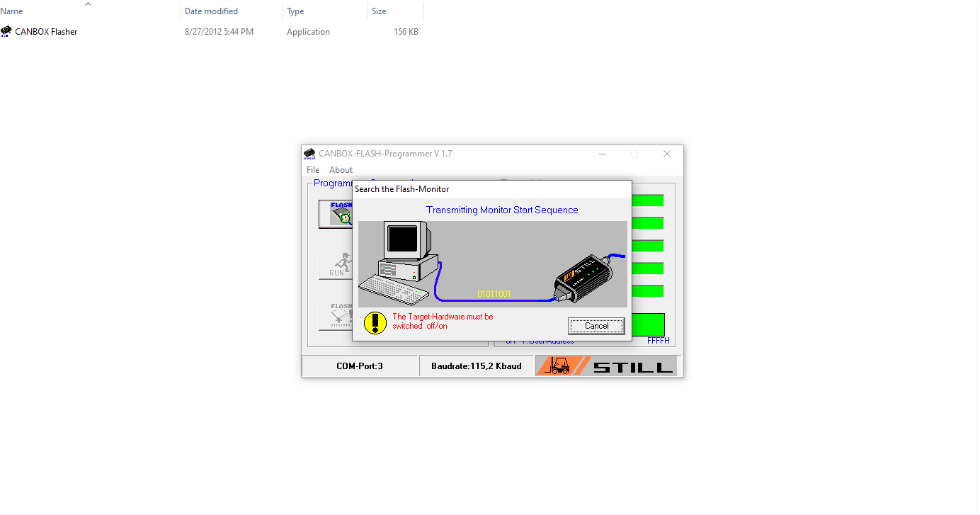Viewport: 980px width, 515px height.
Task: Click the STILL forklift logo
Action: [606, 365]
